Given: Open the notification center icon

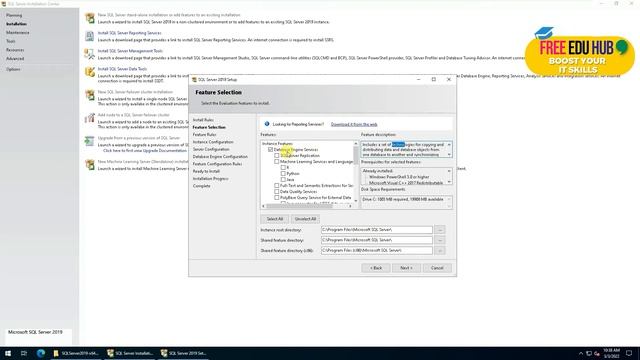Looking at the screenshot, I should point(629,353).
